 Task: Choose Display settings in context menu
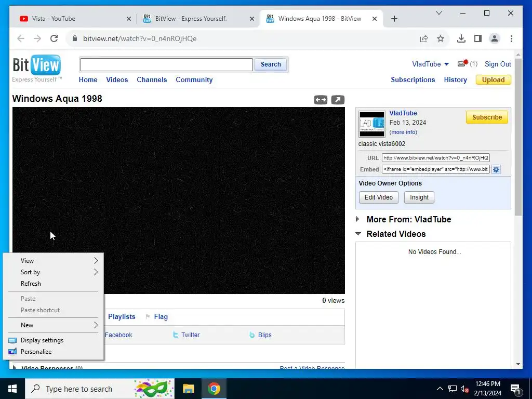(54, 340)
